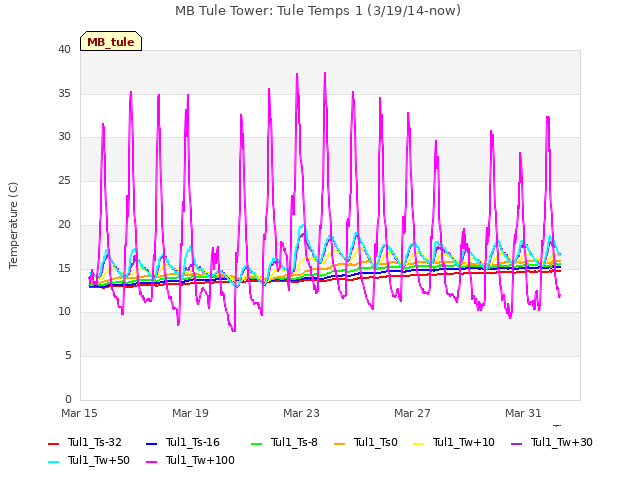Click the Mar 27 x-axis label
Screen dimensions: 640x480
[412, 413]
